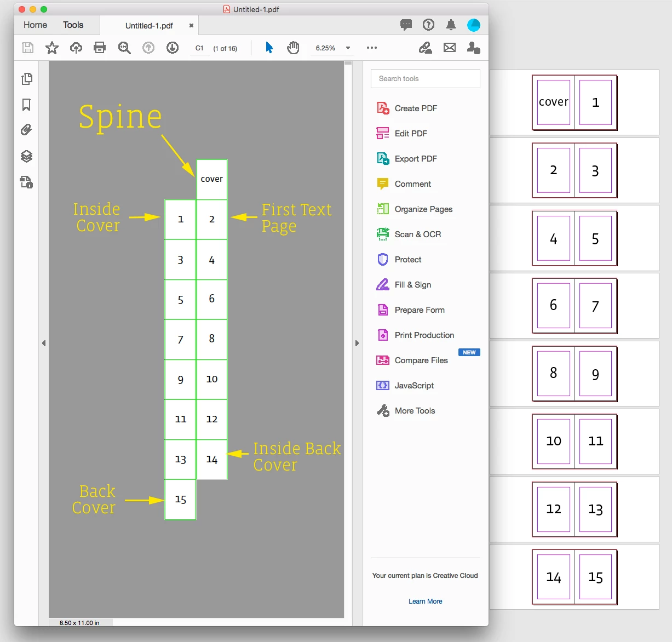Viewport: 672px width, 642px height.
Task: Print the document with printer icon
Action: (x=100, y=48)
